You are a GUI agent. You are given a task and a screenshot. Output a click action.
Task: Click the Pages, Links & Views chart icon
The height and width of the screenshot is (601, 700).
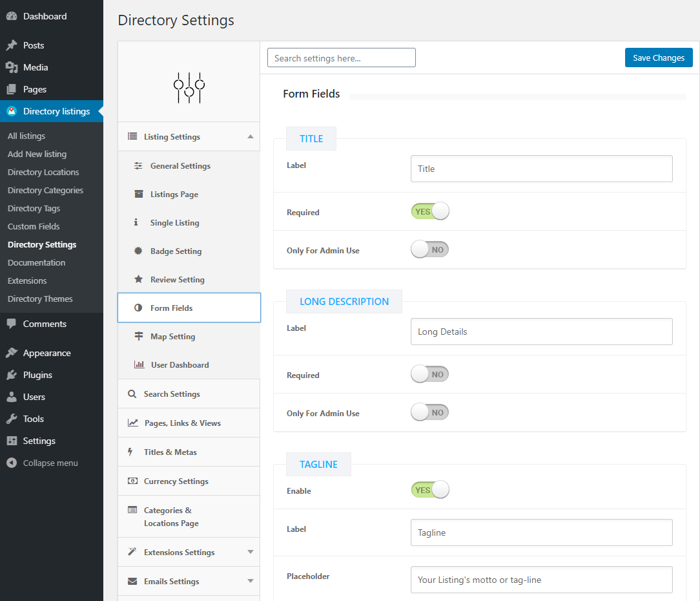[x=133, y=423]
